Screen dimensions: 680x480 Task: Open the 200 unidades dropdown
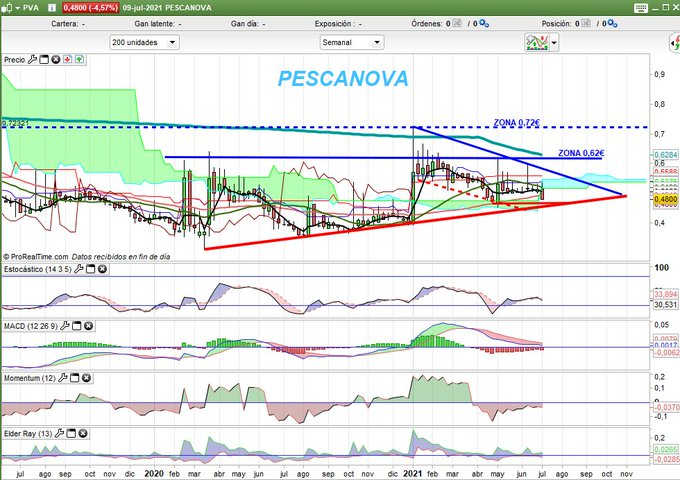pos(144,42)
